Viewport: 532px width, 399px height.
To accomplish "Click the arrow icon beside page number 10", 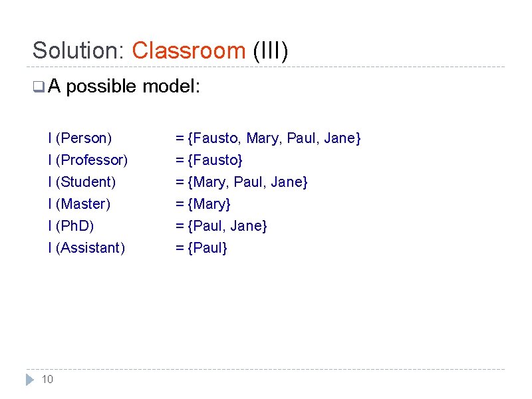I will click(x=30, y=379).
